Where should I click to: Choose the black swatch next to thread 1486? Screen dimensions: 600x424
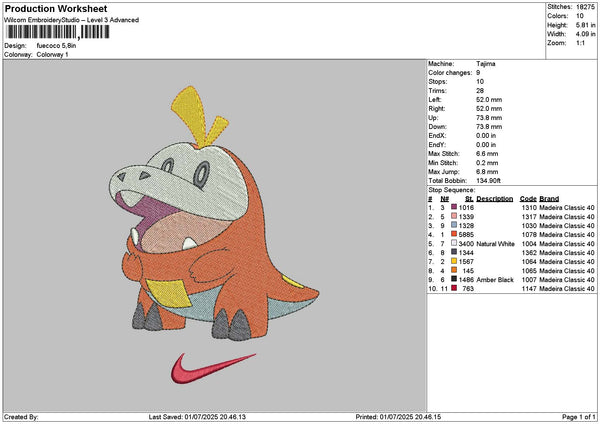coord(454,279)
